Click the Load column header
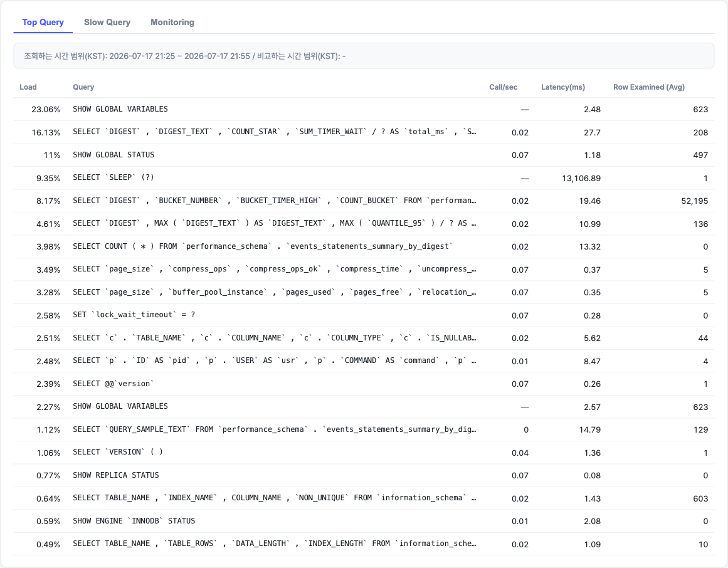Screen dimensions: 728x568 tap(28, 87)
